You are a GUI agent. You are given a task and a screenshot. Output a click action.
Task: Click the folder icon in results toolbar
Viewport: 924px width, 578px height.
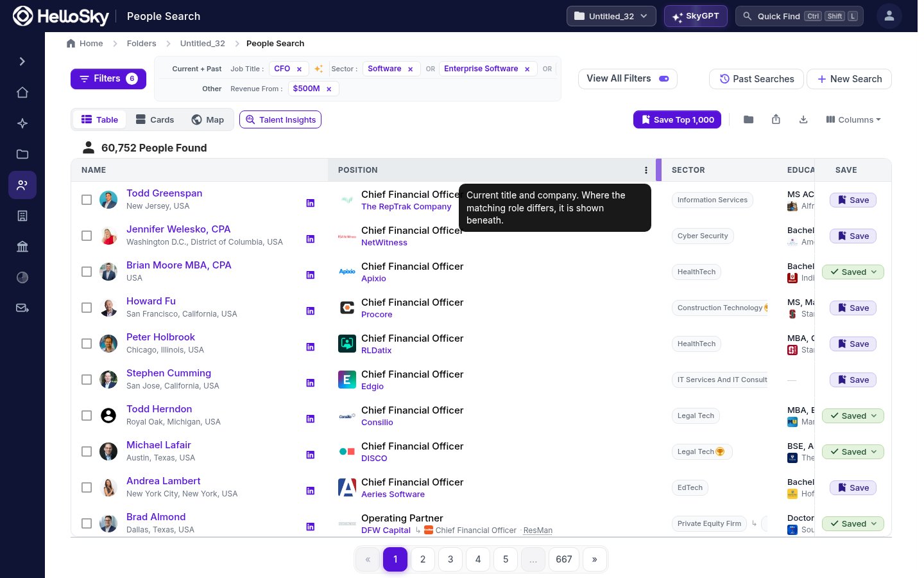[x=748, y=119]
